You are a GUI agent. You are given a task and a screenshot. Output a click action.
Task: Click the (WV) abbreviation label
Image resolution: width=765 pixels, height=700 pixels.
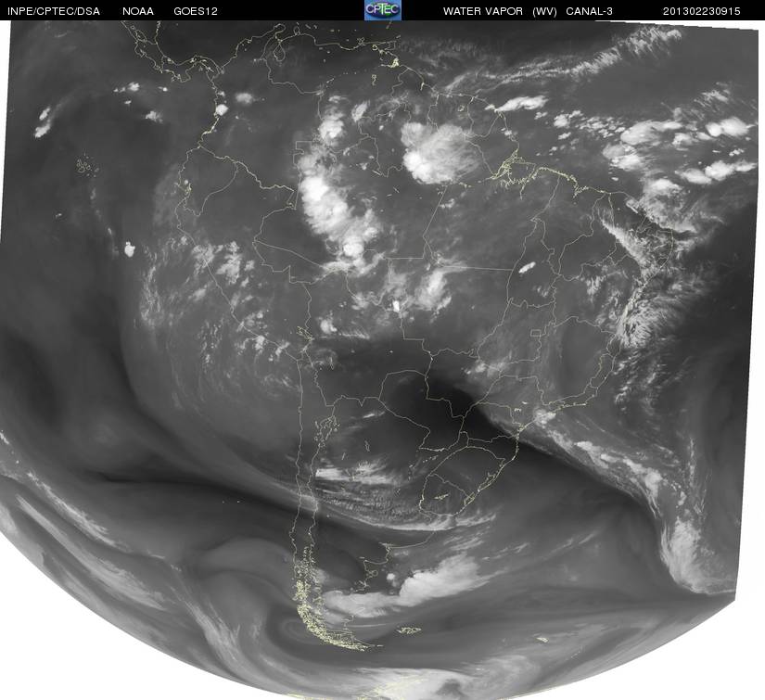[x=544, y=11]
